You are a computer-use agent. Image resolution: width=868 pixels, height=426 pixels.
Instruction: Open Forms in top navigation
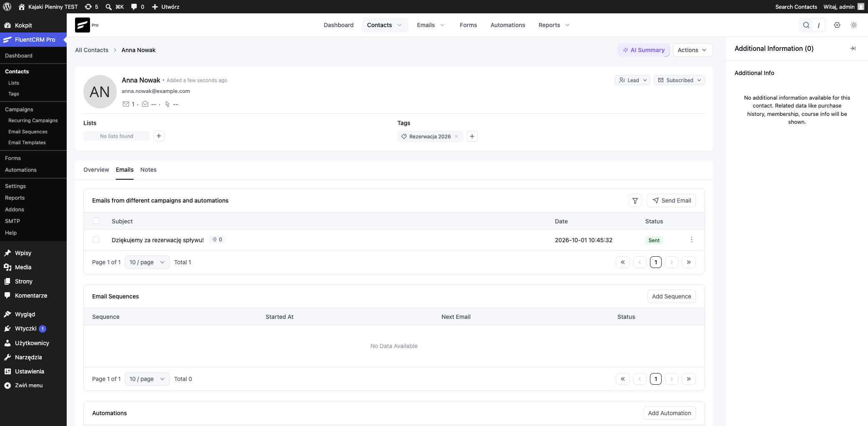coord(468,25)
